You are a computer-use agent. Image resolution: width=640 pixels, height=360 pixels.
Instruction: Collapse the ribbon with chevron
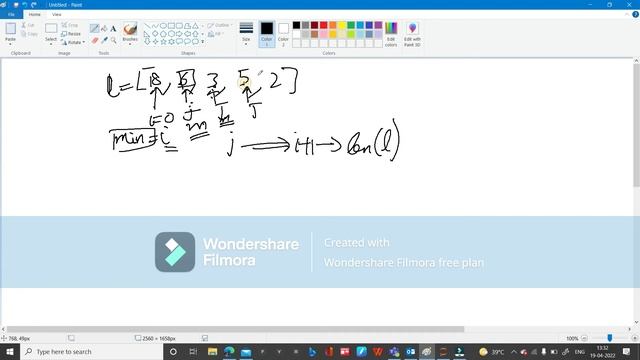[627, 14]
